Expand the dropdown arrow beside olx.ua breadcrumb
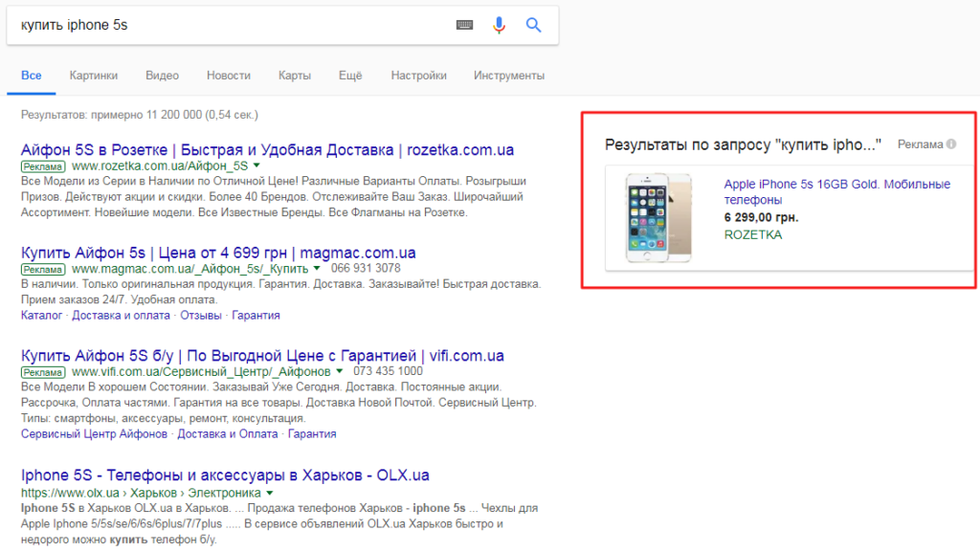Viewport: 980px width, 552px height. (269, 494)
